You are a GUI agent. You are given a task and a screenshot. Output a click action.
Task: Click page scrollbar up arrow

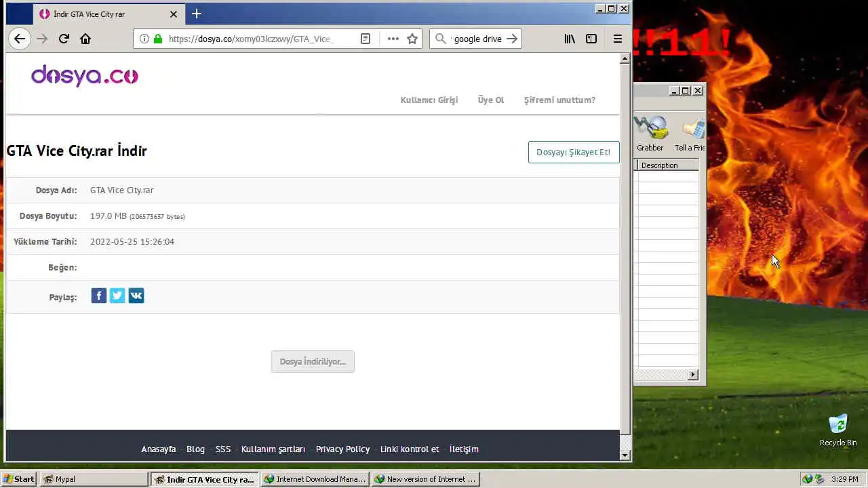click(625, 59)
